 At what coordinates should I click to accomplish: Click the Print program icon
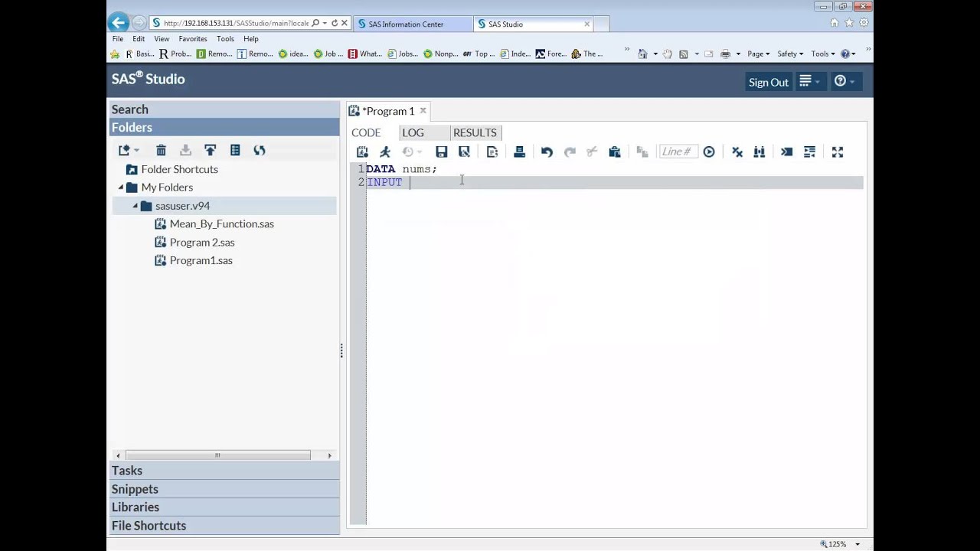[x=519, y=152]
